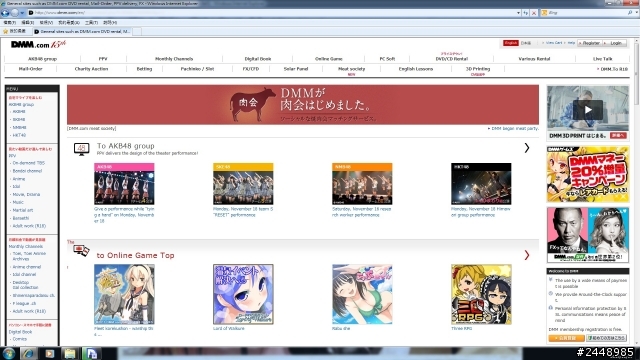Click the Online Game section icon
This screenshot has width=640, height=360.
[81, 251]
